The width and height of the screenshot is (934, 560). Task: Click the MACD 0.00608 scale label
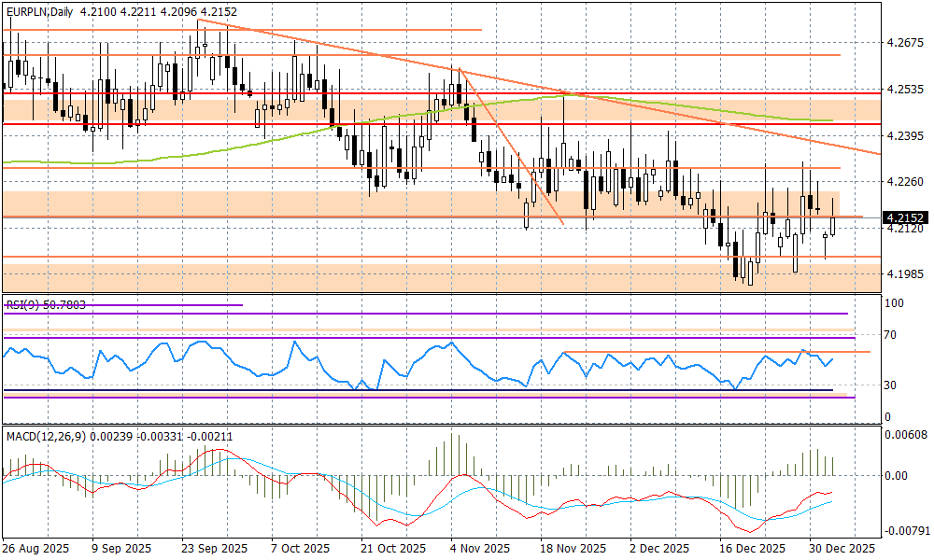(906, 435)
